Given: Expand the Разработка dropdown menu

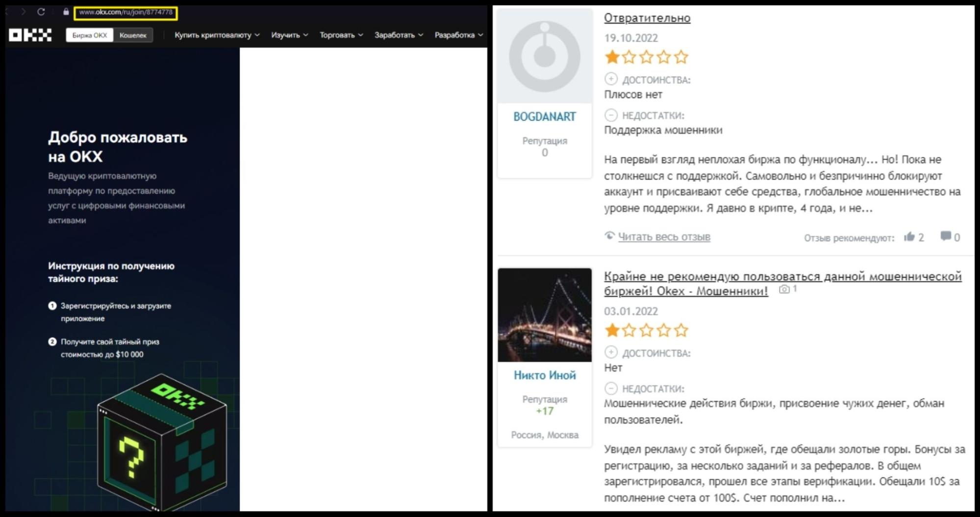Looking at the screenshot, I should pos(459,35).
